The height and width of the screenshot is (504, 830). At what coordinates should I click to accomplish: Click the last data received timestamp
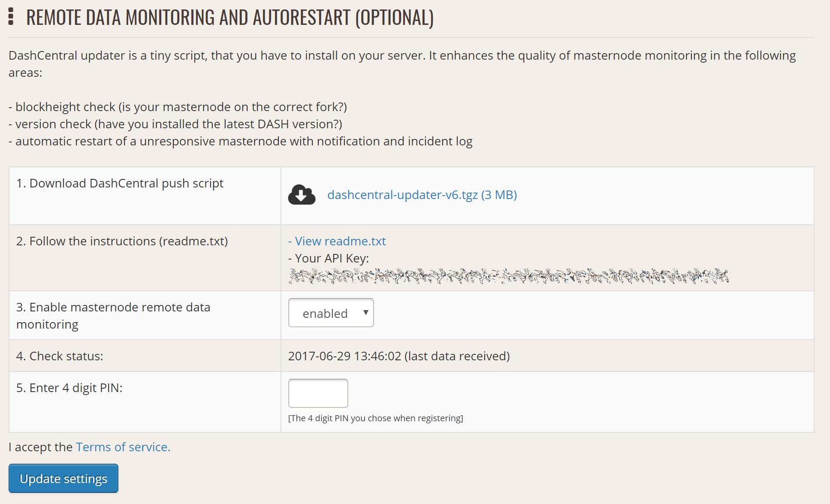click(x=398, y=356)
